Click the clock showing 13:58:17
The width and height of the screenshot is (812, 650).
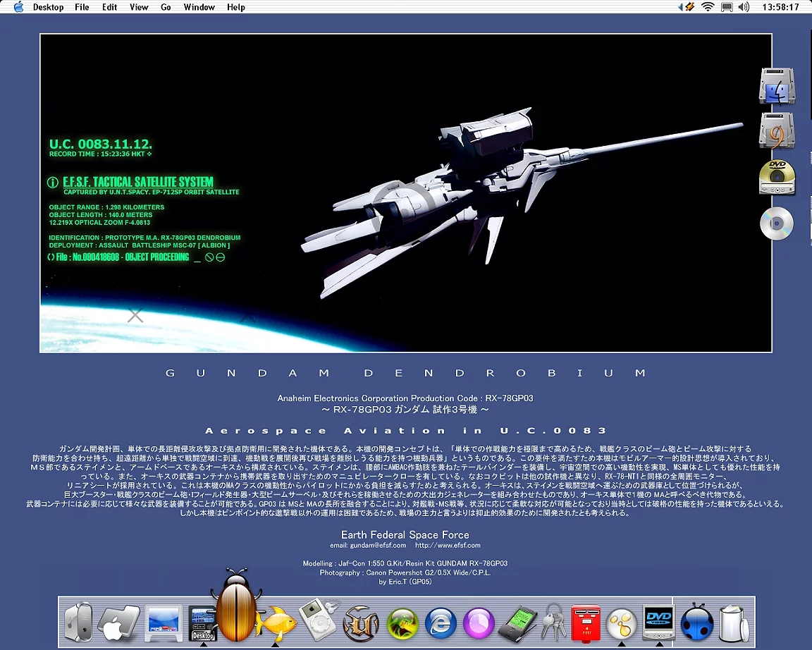[780, 7]
